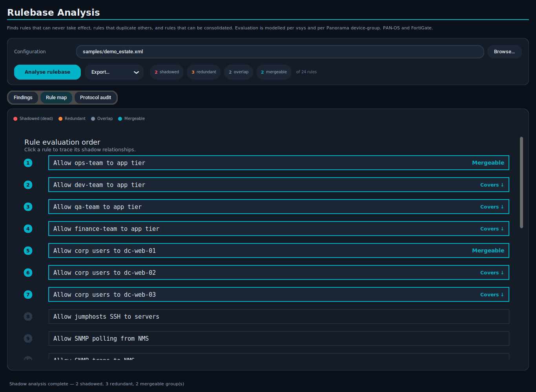Open the Protocol audit tab
536x392 pixels.
coord(95,98)
